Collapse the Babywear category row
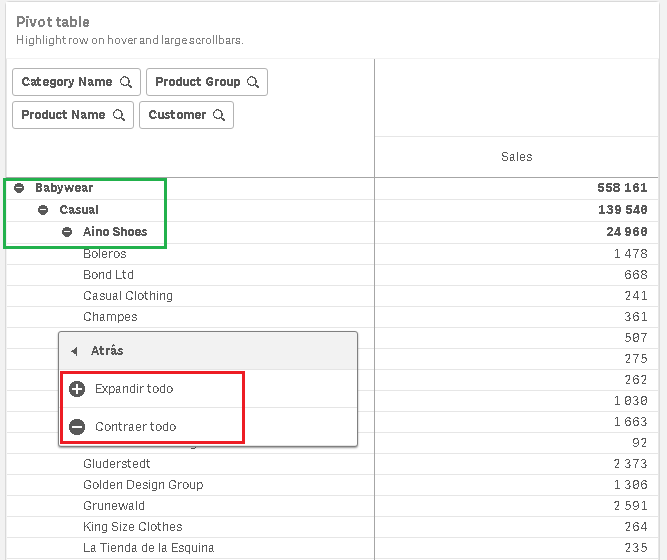This screenshot has height=560, width=667. [x=19, y=188]
